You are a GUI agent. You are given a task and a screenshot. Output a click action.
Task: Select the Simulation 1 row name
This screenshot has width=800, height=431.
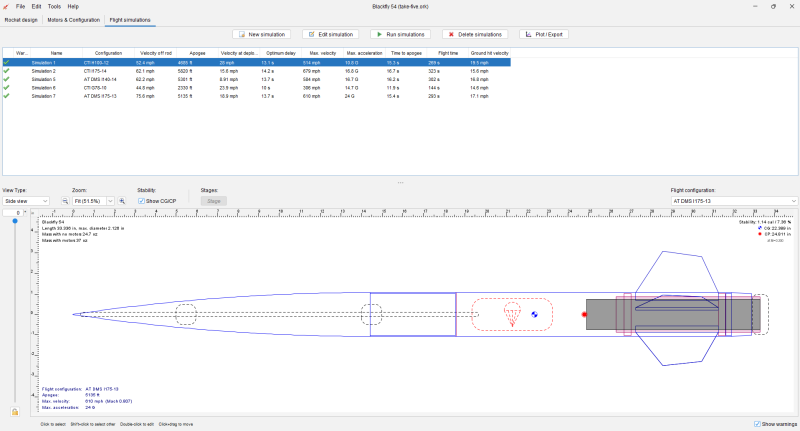(x=43, y=63)
